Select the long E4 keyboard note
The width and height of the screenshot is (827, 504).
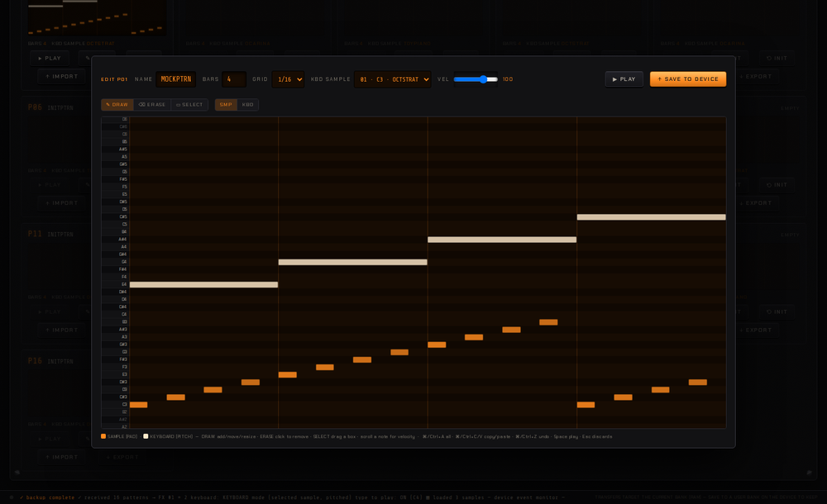pyautogui.click(x=203, y=285)
